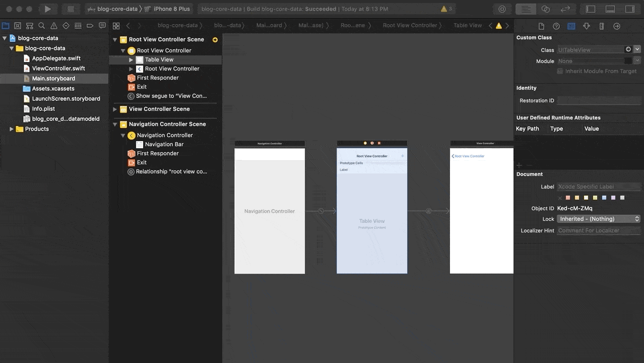Toggle the Debug area visibility

[610, 9]
